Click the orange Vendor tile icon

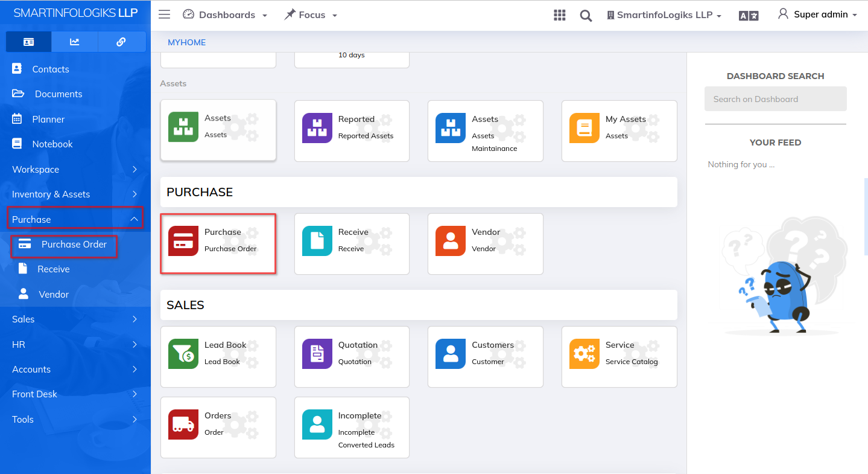[x=451, y=241]
